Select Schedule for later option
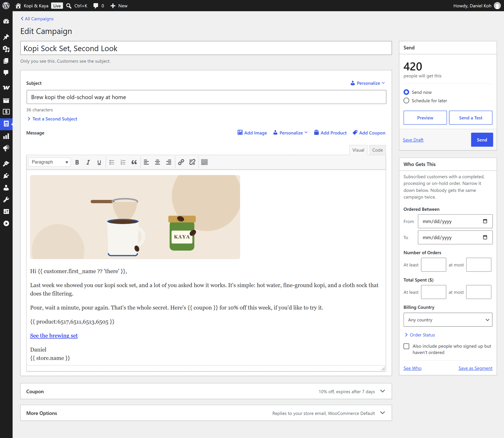The height and width of the screenshot is (438, 504). 406,101
